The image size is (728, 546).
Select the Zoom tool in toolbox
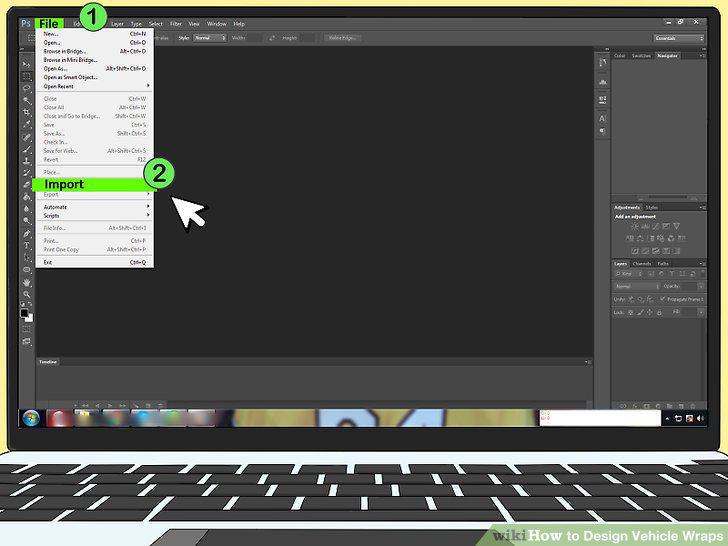coord(26,294)
